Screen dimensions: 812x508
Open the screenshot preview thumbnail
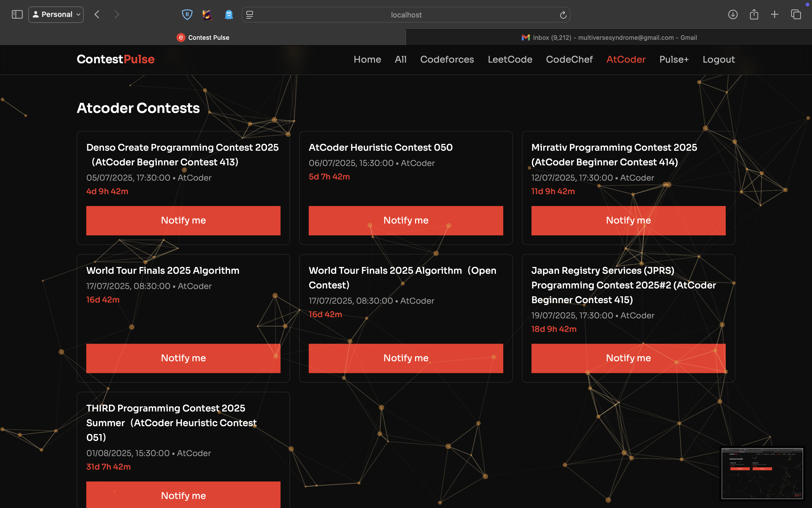point(762,473)
